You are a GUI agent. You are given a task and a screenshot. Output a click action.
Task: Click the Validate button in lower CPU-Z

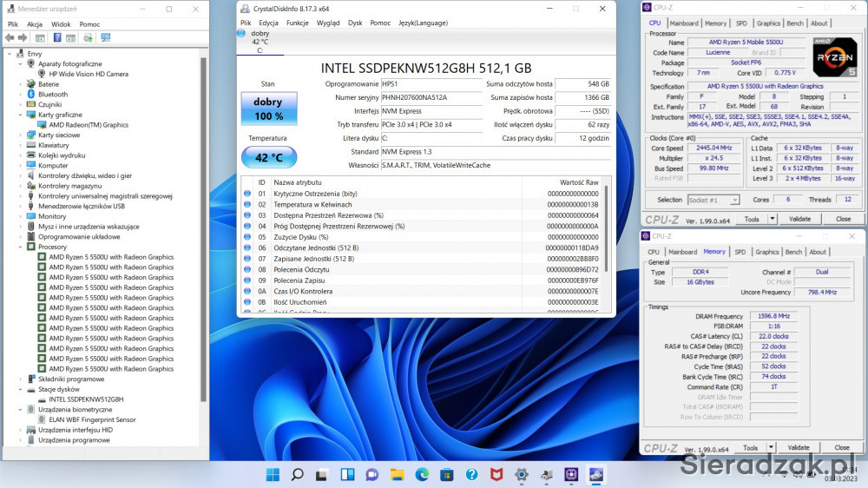[799, 447]
